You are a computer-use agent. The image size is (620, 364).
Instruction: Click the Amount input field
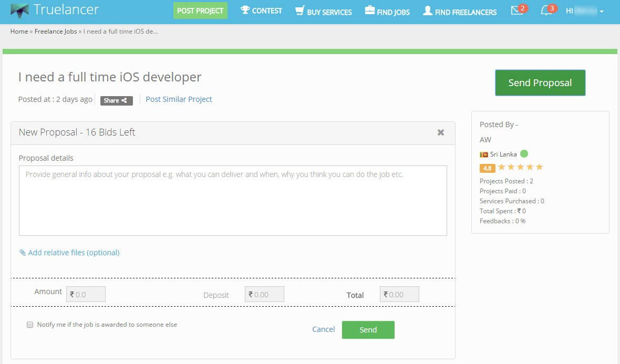86,295
